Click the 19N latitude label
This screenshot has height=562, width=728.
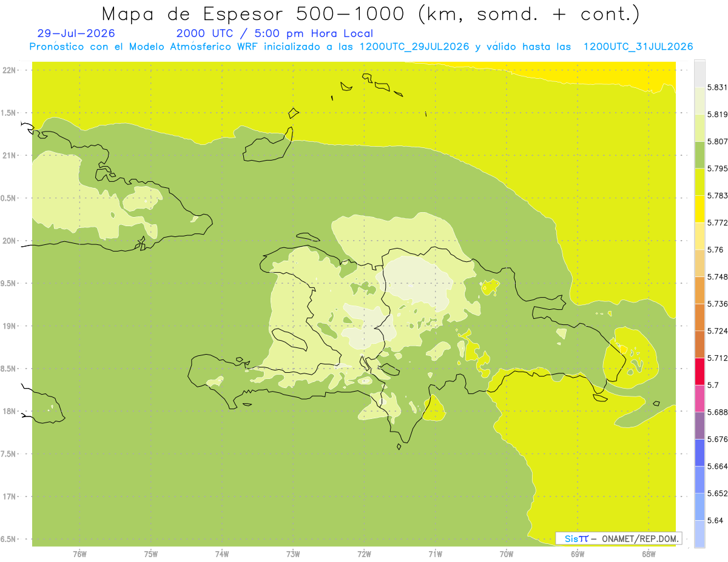[10, 326]
